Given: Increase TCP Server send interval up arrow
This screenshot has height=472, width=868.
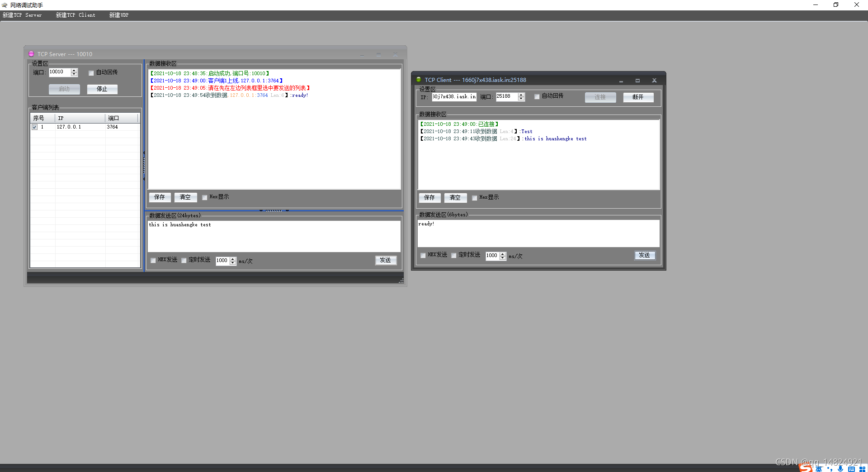Looking at the screenshot, I should click(233, 259).
